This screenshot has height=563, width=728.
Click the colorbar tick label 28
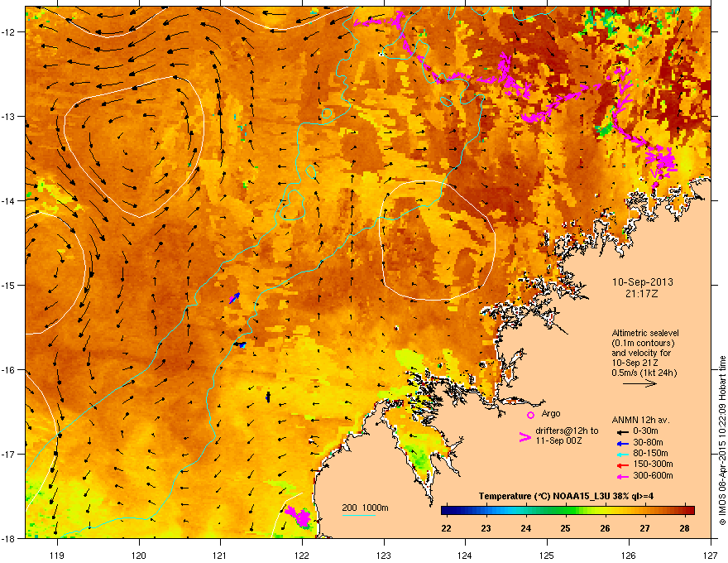(x=684, y=528)
